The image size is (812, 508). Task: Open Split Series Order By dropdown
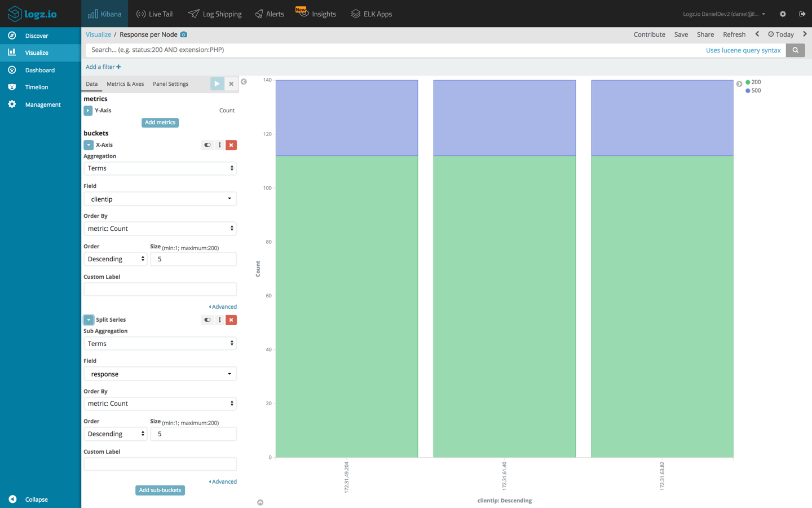(160, 404)
